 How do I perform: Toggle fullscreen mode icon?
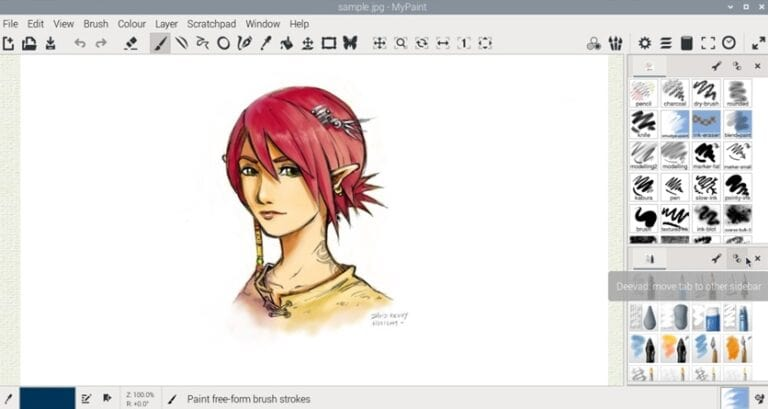click(x=708, y=43)
